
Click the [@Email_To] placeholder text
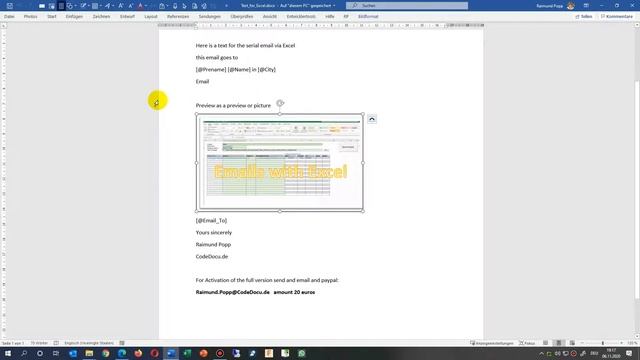pos(211,220)
